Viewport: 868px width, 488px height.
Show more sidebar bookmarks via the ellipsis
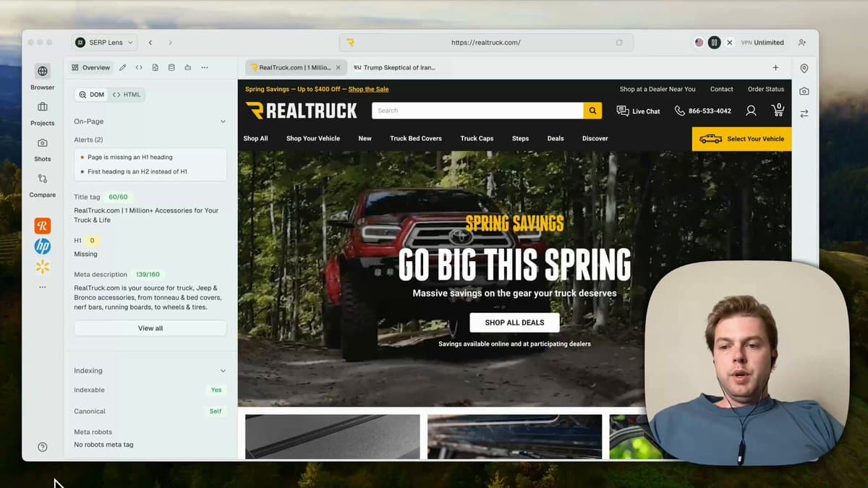coord(43,287)
